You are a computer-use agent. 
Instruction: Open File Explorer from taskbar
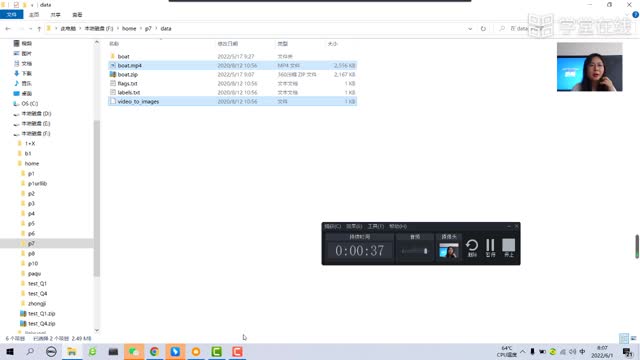(x=71, y=351)
